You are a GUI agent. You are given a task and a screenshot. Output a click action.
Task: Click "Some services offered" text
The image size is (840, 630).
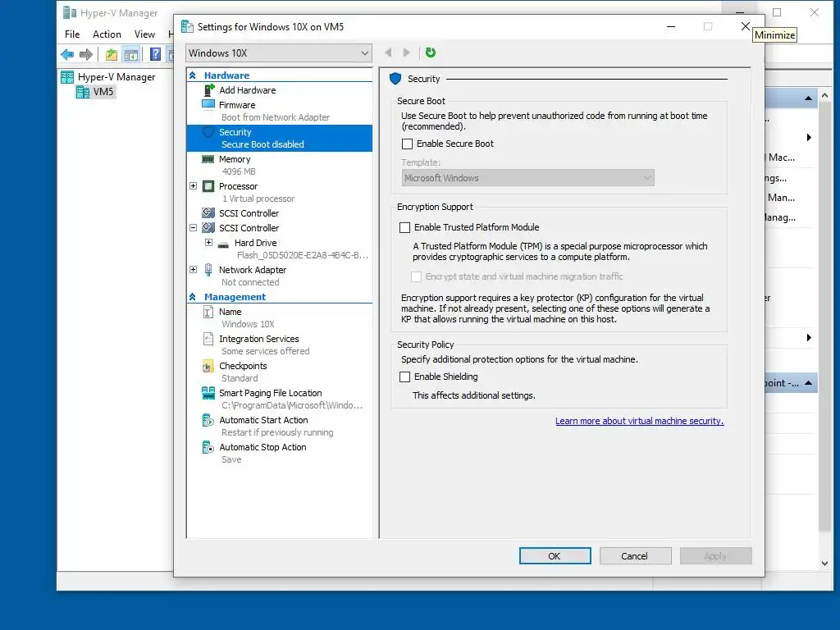pos(265,351)
